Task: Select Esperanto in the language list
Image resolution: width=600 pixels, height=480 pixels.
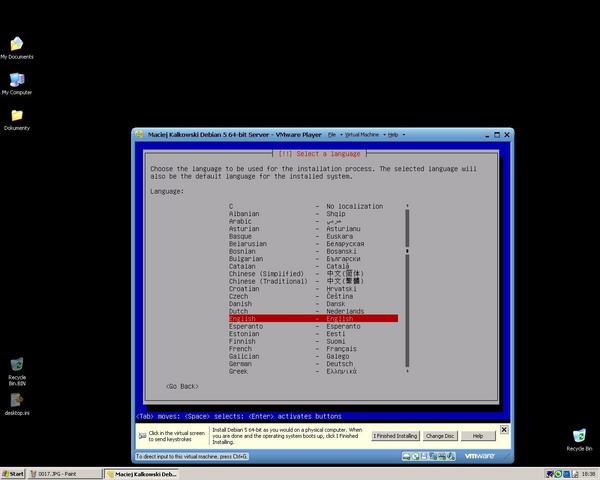Action: coord(313,326)
